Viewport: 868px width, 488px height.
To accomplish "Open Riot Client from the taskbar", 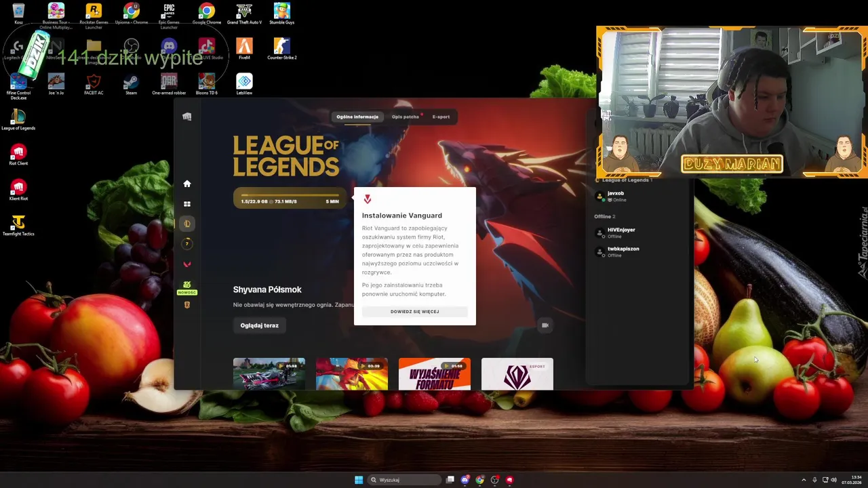I will 509,480.
